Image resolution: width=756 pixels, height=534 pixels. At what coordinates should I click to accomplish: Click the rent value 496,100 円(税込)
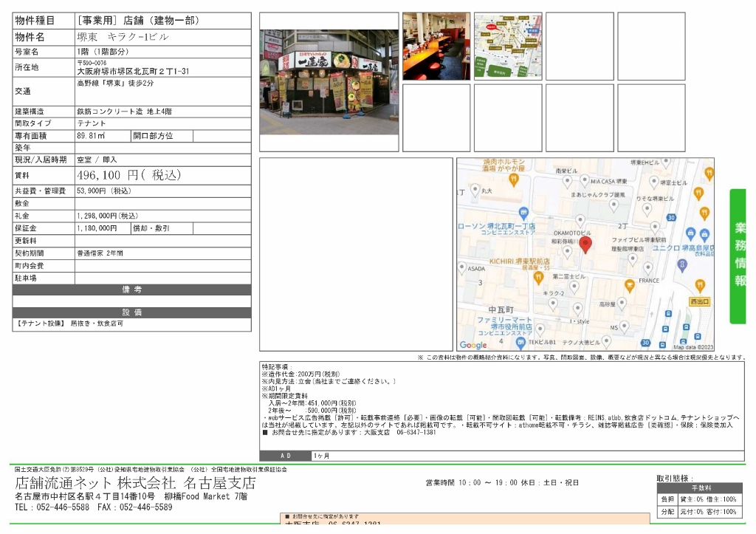point(128,174)
